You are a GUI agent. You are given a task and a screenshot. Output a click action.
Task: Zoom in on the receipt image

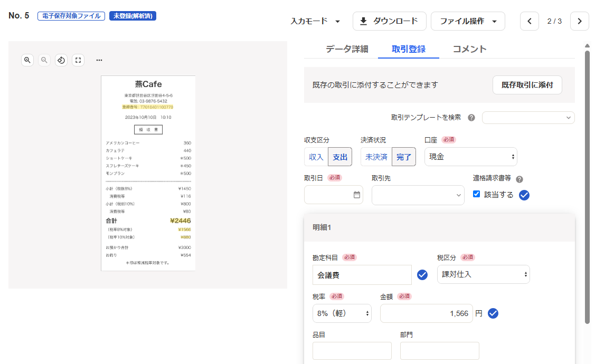coord(27,60)
